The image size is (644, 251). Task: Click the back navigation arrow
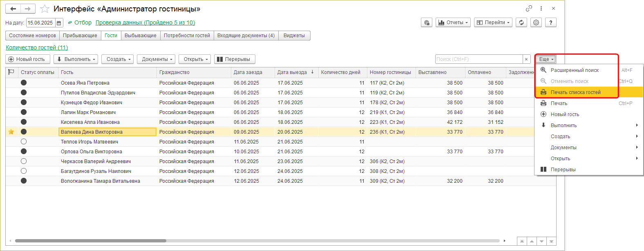(13, 9)
